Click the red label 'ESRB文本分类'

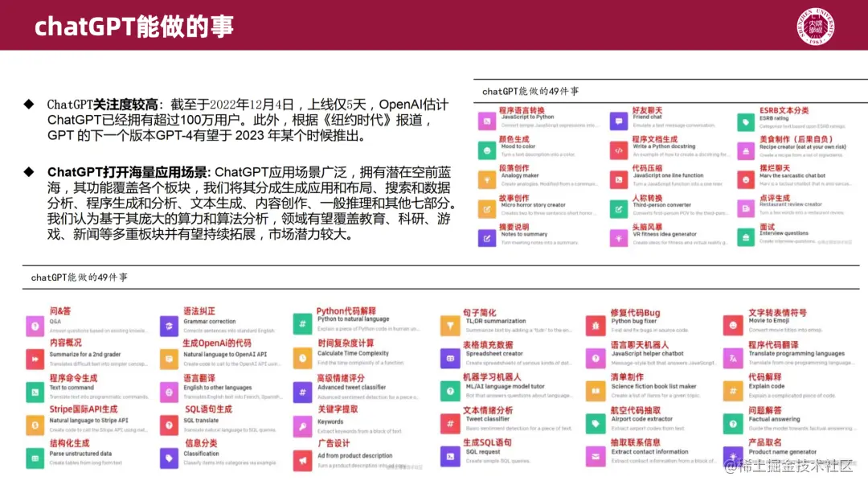784,110
